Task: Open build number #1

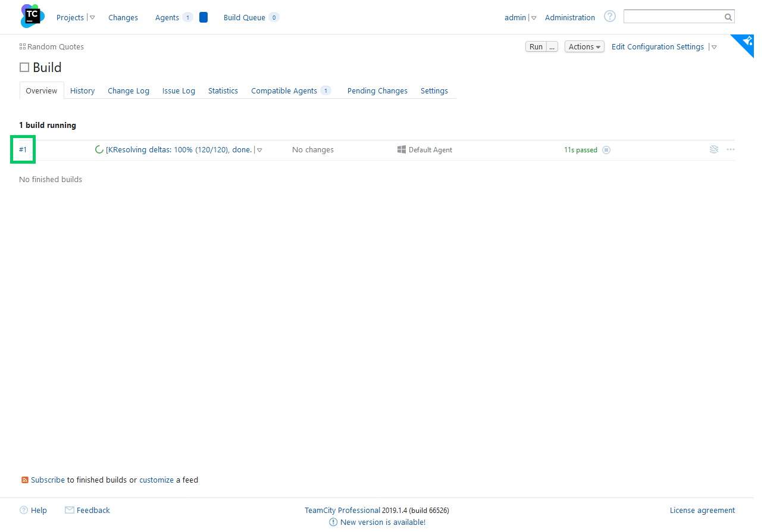Action: tap(23, 149)
